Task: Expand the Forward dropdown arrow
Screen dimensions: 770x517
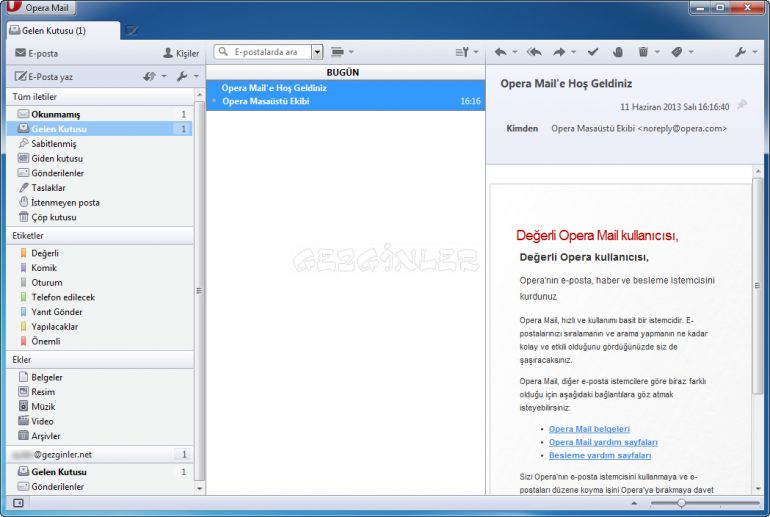Action: tap(573, 52)
